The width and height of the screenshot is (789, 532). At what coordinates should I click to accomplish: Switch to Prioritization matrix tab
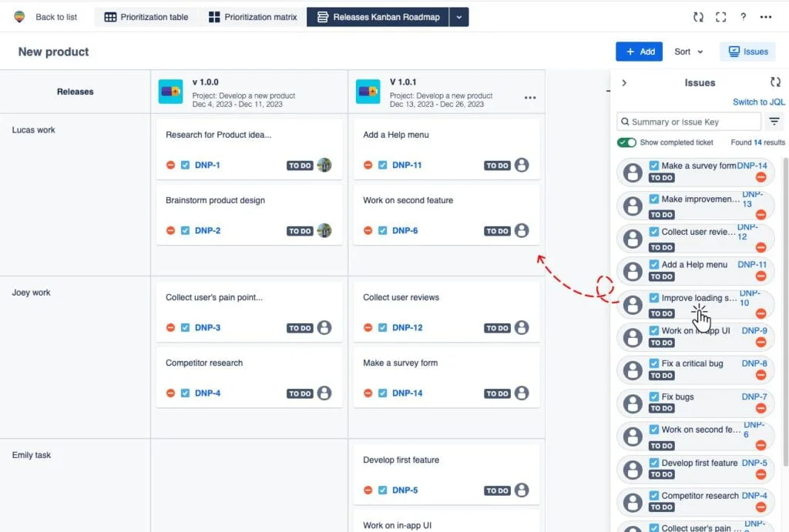point(253,17)
